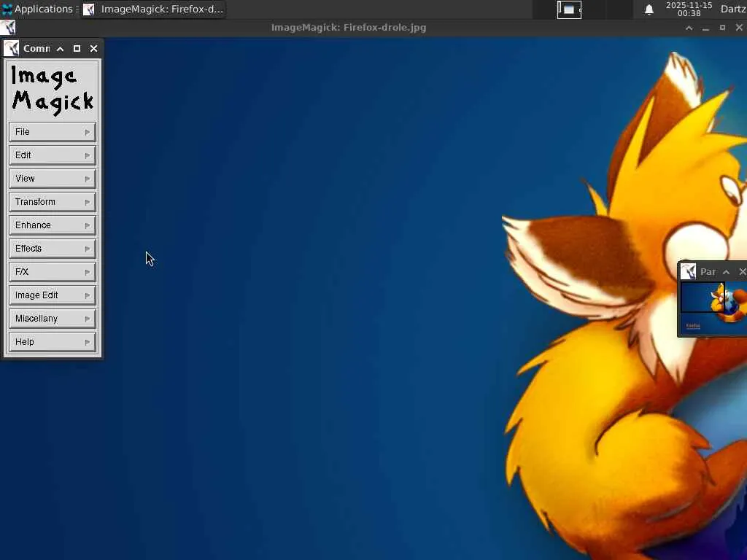The height and width of the screenshot is (560, 747).
Task: Click the ImageMagick window menu icon at top-left
Action: pyautogui.click(x=8, y=28)
